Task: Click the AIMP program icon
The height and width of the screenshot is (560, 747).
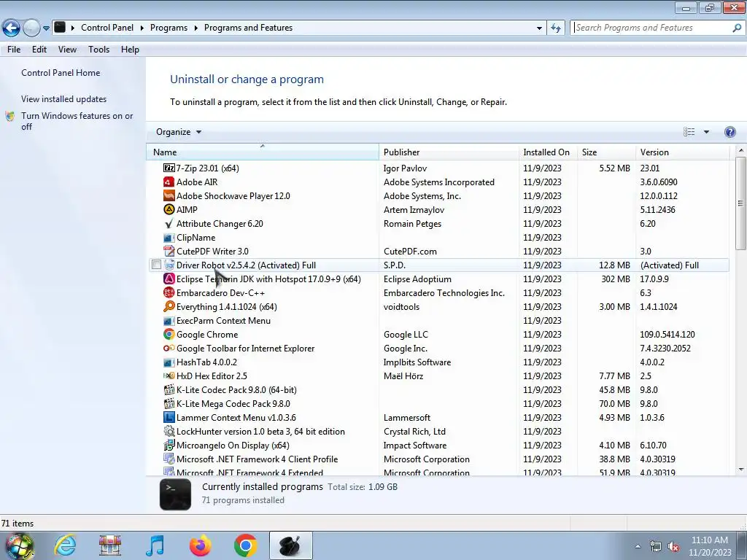Action: [169, 209]
